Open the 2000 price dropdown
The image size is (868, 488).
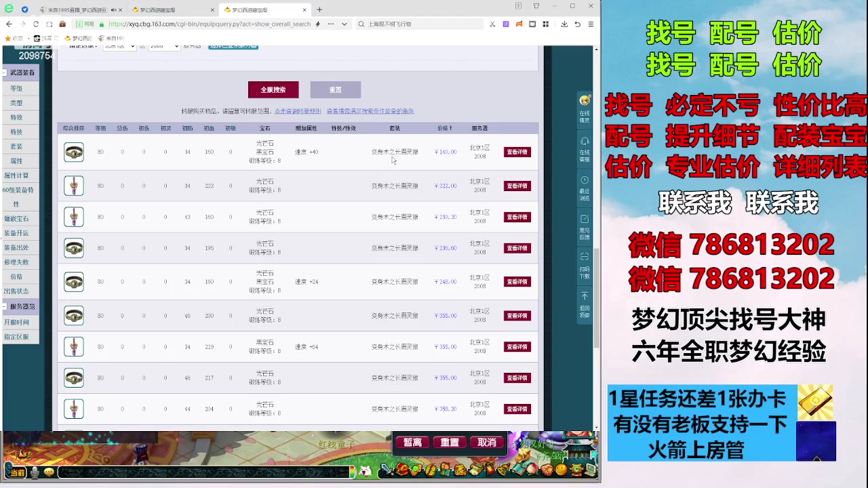(x=163, y=46)
